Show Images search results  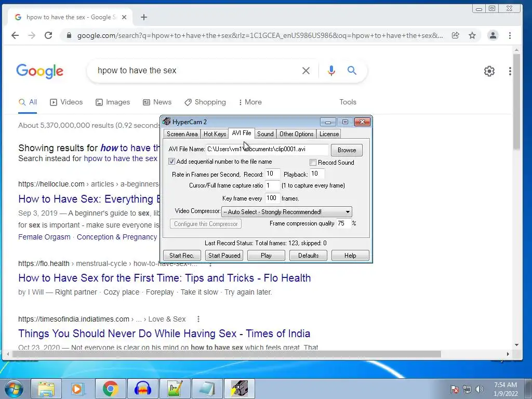(113, 102)
